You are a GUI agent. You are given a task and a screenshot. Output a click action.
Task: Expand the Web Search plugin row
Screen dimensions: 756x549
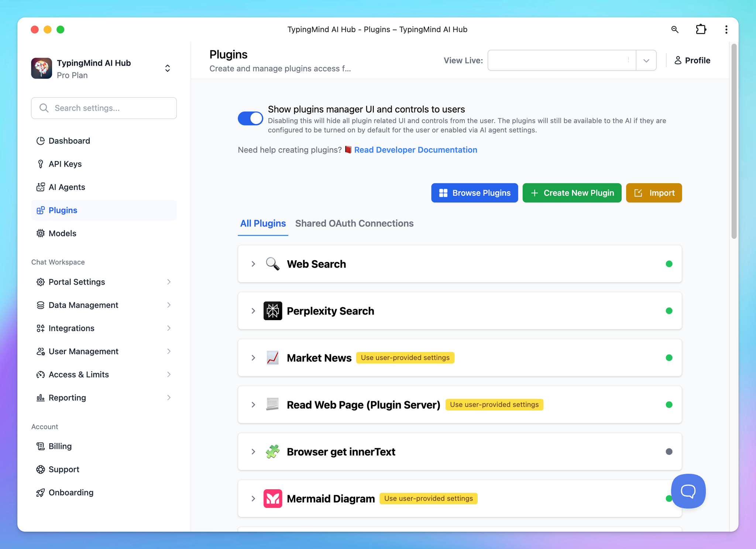pos(253,264)
